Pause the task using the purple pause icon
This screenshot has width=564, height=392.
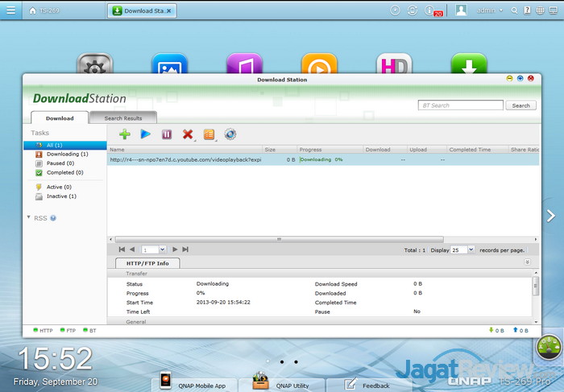167,134
